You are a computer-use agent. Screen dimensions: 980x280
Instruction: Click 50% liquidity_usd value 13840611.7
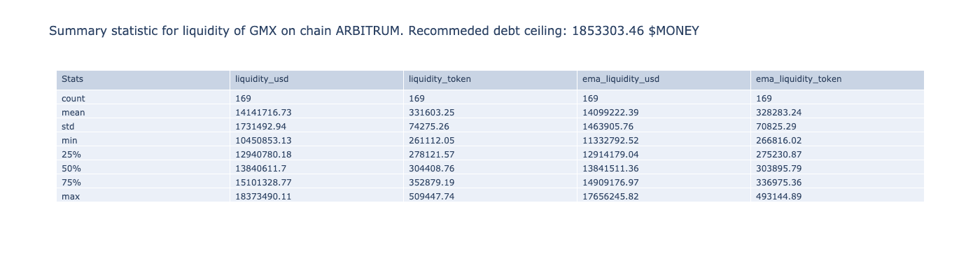[x=260, y=169]
